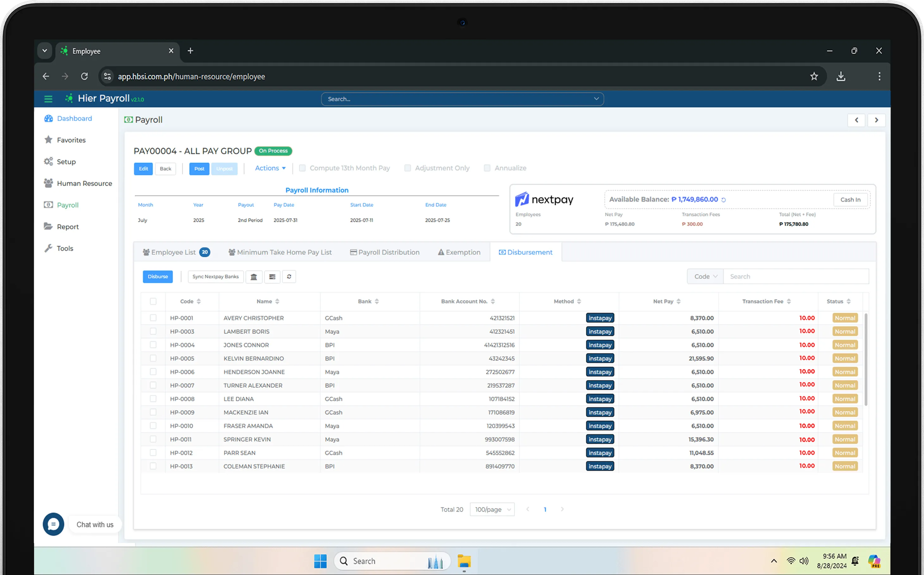This screenshot has width=924, height=575.
Task: Show hidden tray icons chevron
Action: 773,561
